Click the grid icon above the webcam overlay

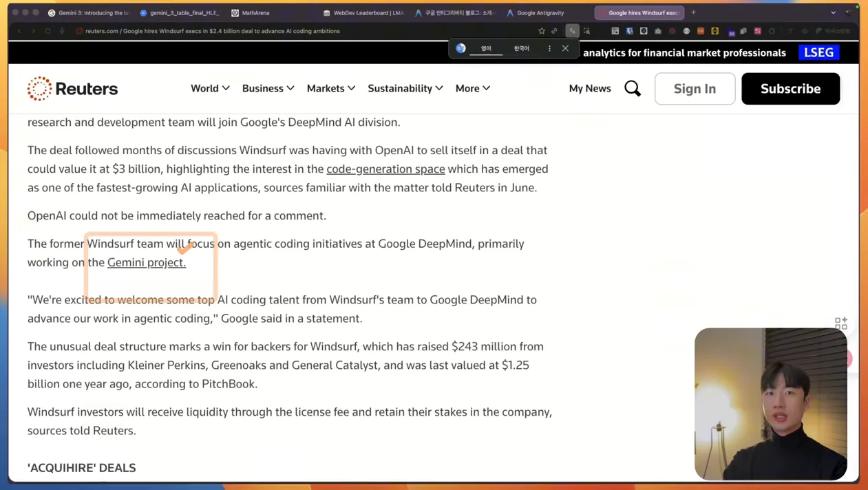[841, 323]
